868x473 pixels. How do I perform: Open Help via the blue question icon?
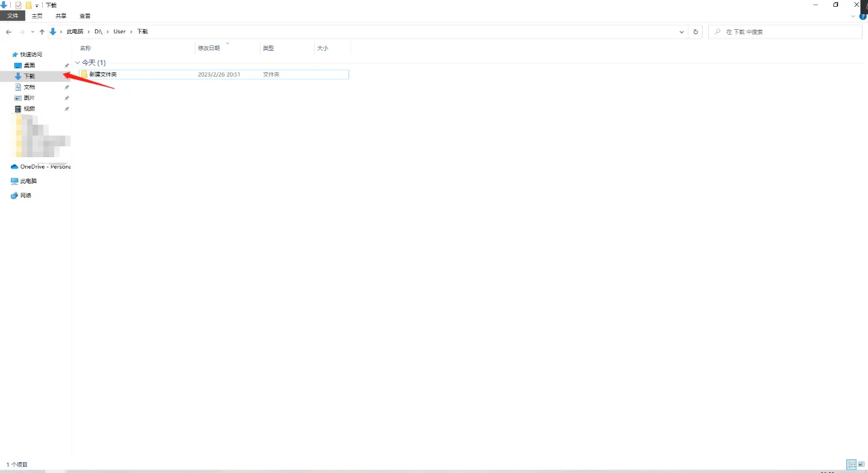863,16
